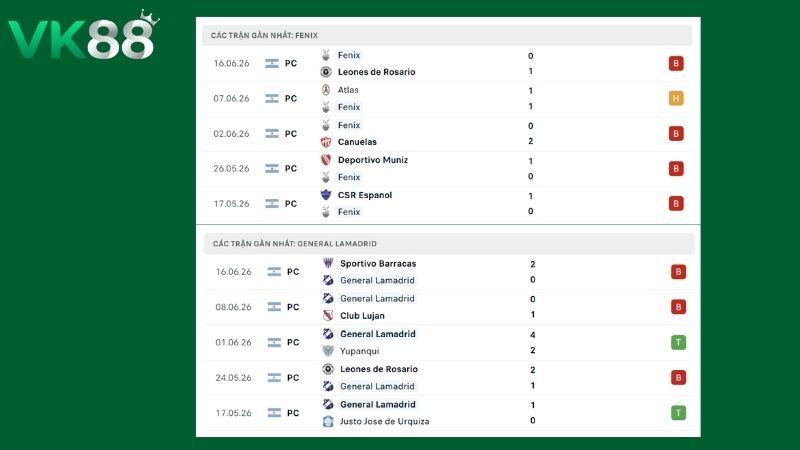Click the Justo Jose de Urquiza crest

[328, 421]
